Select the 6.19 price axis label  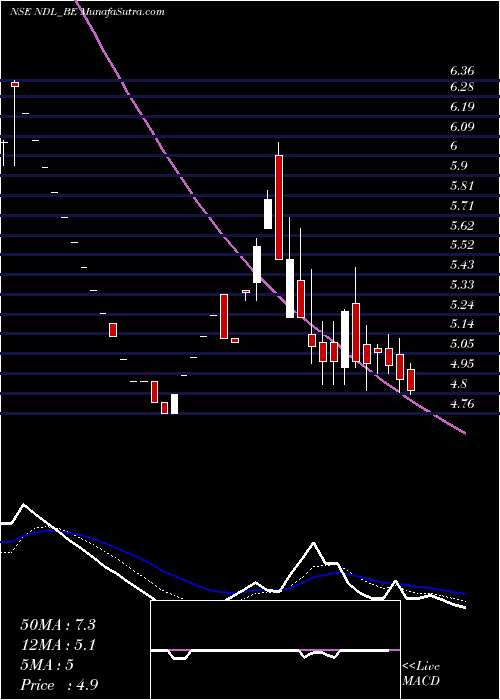coord(462,107)
